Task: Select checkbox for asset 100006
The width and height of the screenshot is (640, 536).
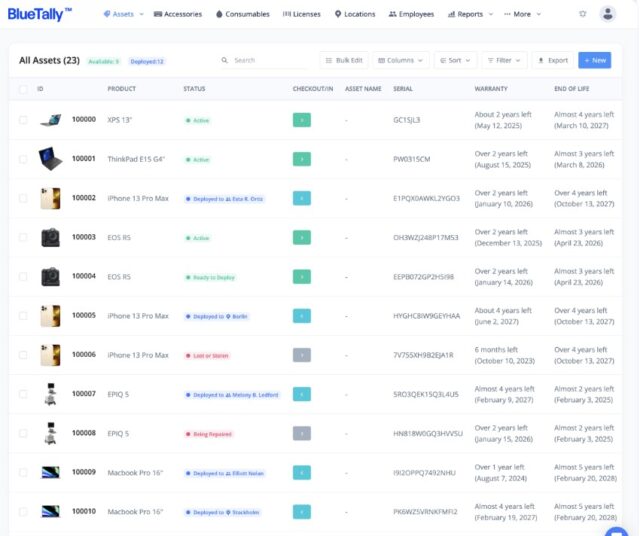Action: [23, 355]
